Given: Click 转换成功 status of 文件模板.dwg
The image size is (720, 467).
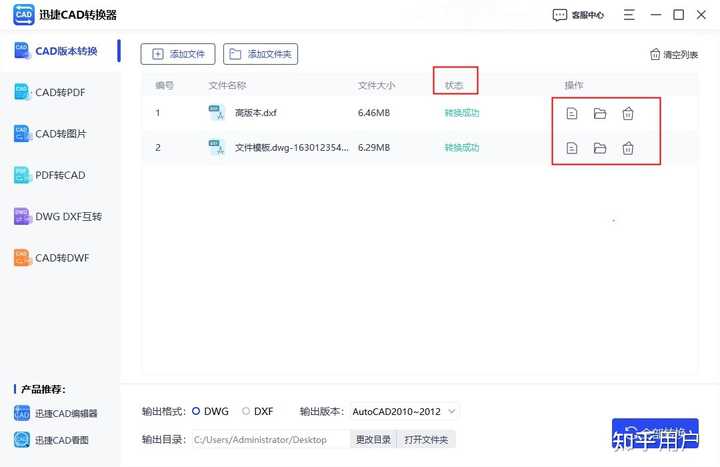Looking at the screenshot, I should 462,147.
